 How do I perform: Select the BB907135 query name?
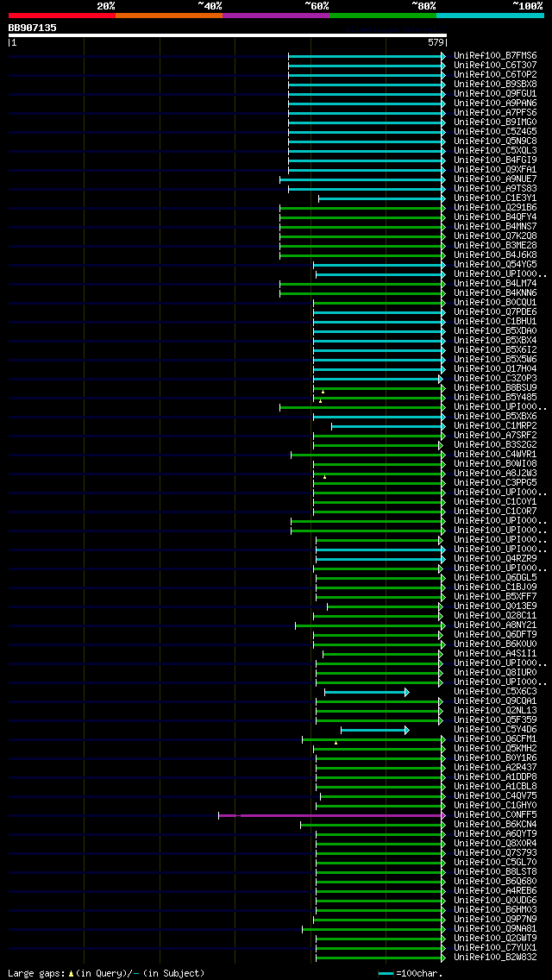(33, 28)
